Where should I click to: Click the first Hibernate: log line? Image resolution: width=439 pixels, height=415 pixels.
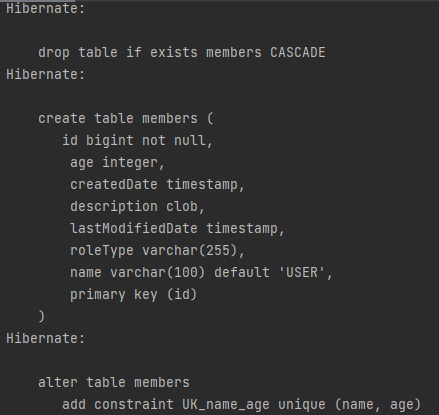46,8
